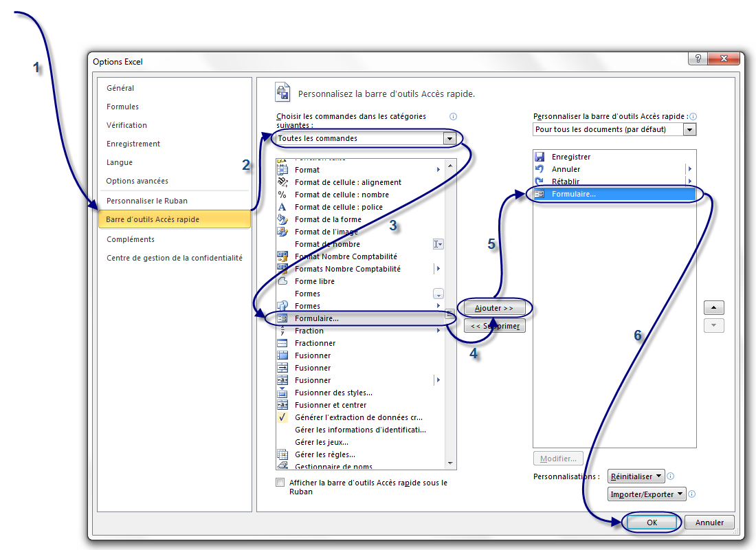Enable Afficher la barre d'outils sous le Ruban
The image size is (756, 550).
(x=280, y=483)
